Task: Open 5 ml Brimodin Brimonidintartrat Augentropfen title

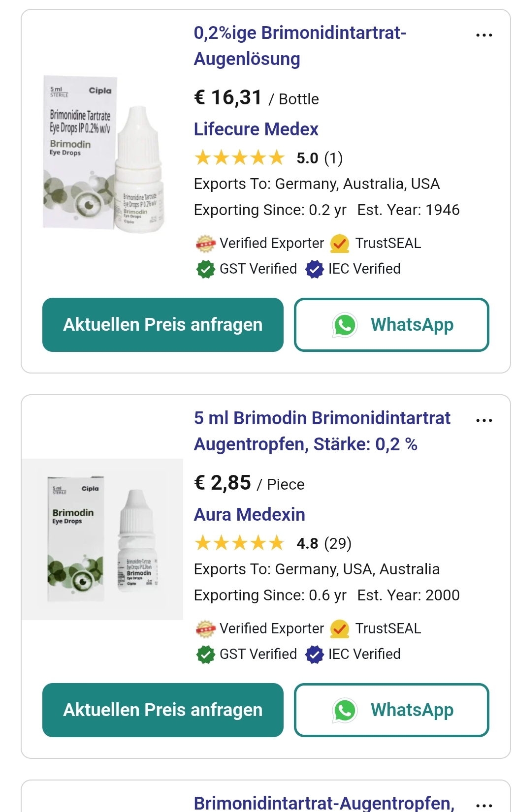Action: click(322, 431)
